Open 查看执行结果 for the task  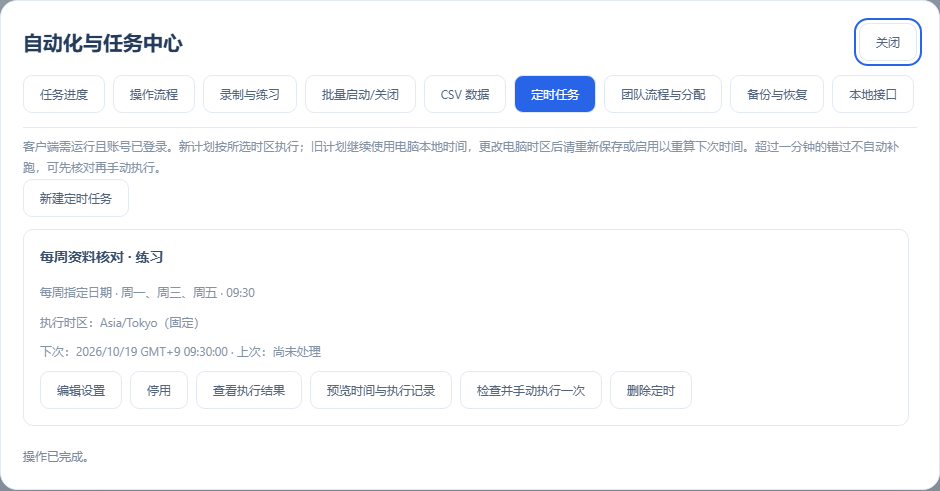coord(249,390)
